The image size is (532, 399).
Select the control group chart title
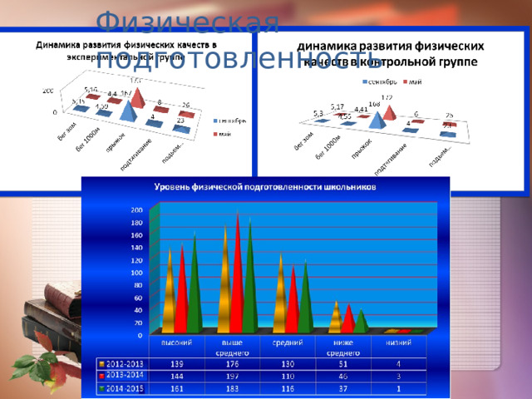(x=391, y=53)
